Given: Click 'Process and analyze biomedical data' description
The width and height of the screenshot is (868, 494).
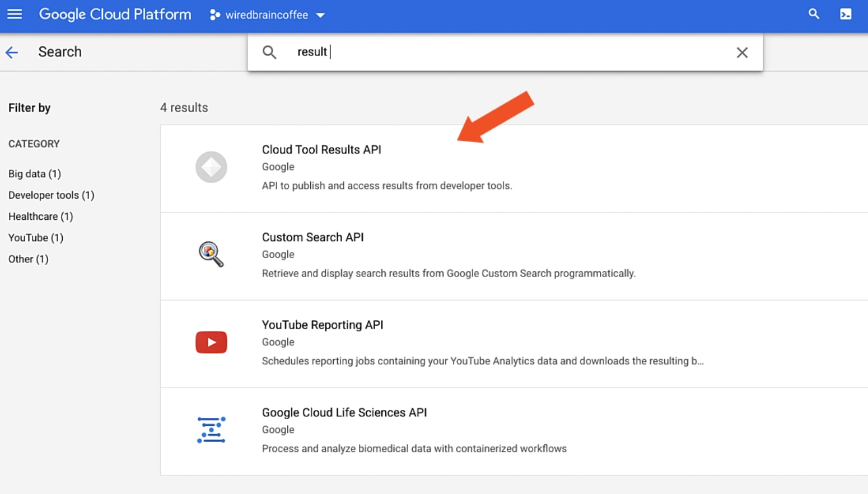Looking at the screenshot, I should point(414,449).
